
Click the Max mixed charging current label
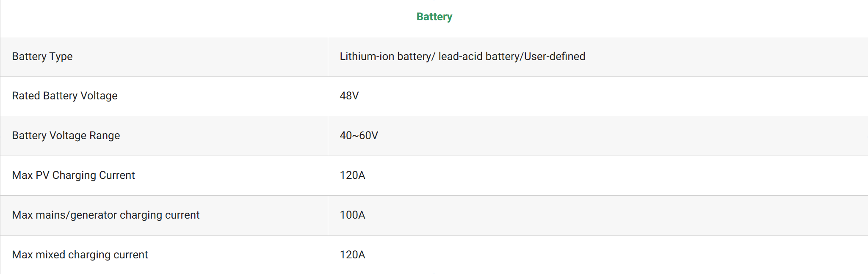[80, 255]
